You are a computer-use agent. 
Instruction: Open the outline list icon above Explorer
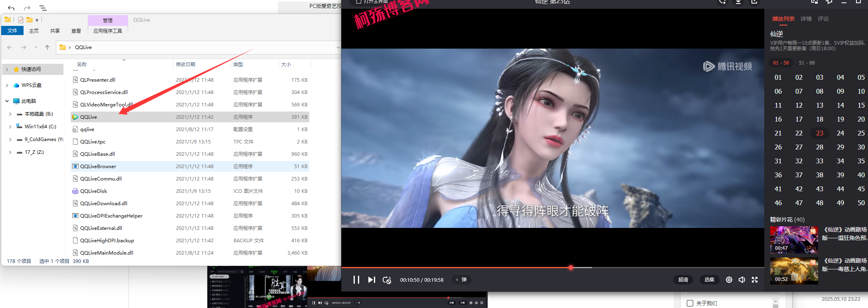pos(43,8)
